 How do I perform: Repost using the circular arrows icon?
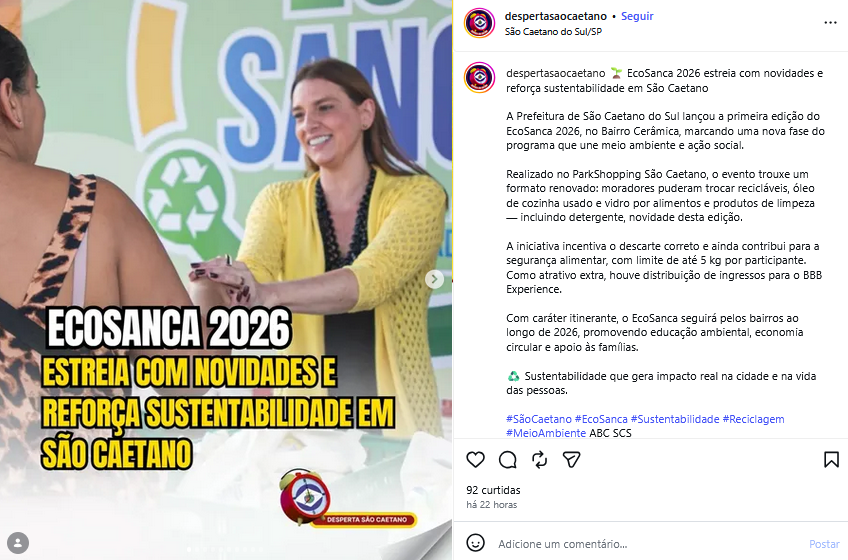[539, 460]
